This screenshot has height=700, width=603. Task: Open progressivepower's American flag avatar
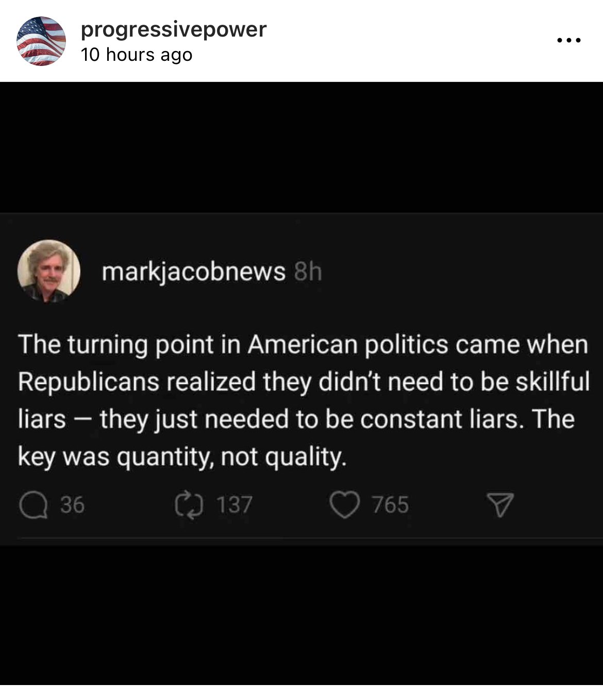point(41,41)
